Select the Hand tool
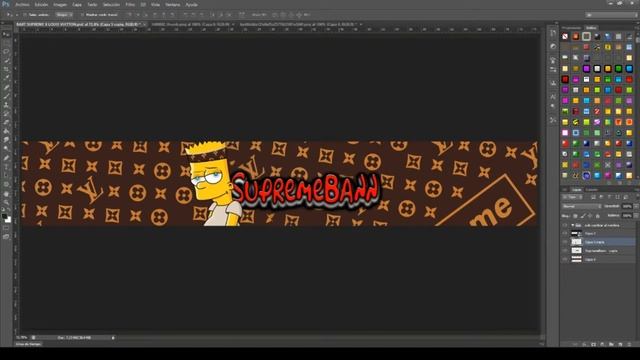640x360 pixels. pyautogui.click(x=6, y=193)
